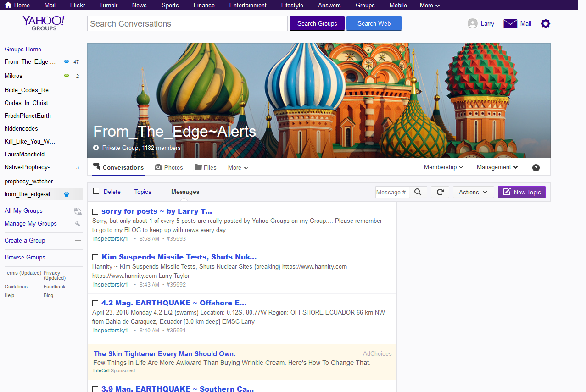Select the Messages view tab
The width and height of the screenshot is (586, 392).
click(x=185, y=192)
